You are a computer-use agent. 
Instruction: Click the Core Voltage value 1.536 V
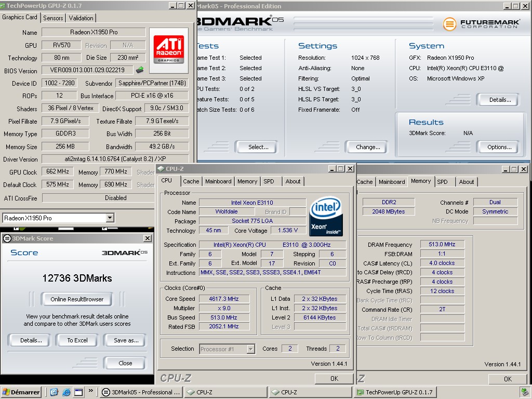tap(288, 230)
